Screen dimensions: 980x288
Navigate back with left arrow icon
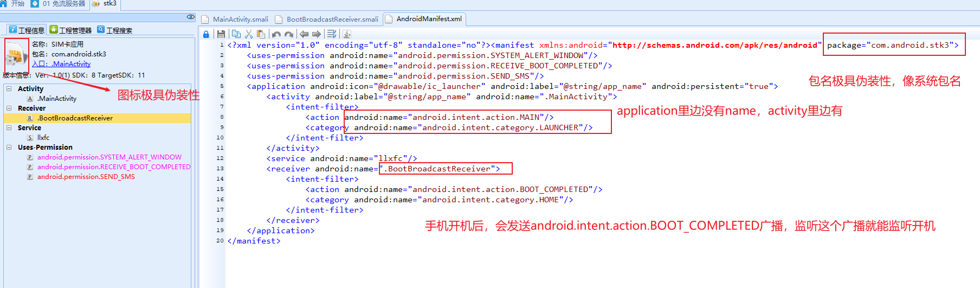click(x=304, y=34)
